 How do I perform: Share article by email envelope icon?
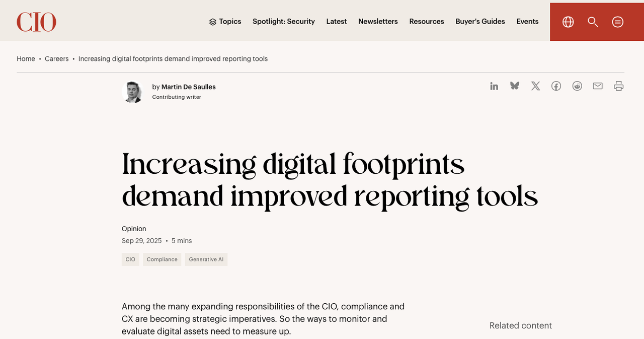point(598,86)
